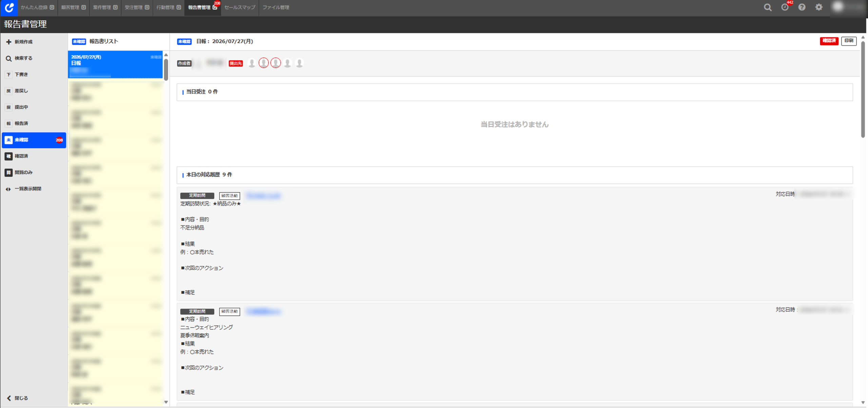868x408 pixels.
Task: Click the 新規作成 button
Action: coord(34,42)
